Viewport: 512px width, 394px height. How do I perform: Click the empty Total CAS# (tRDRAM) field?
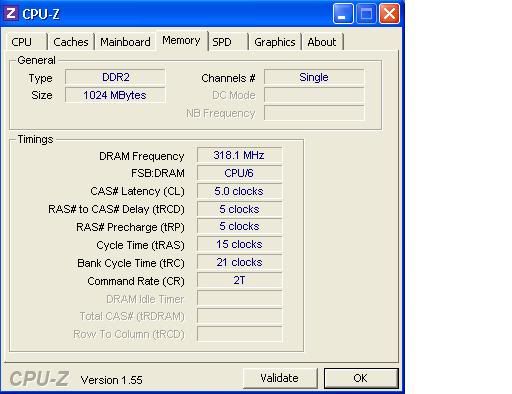(239, 316)
